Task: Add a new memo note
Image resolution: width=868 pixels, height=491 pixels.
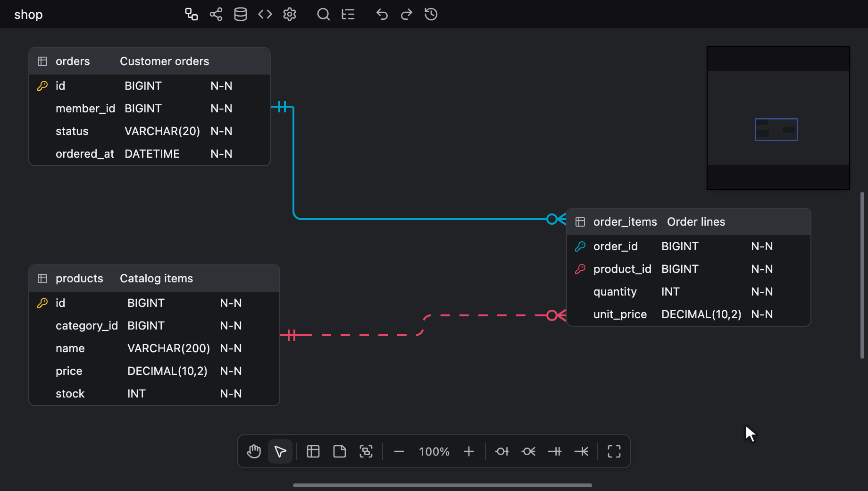Action: click(340, 451)
